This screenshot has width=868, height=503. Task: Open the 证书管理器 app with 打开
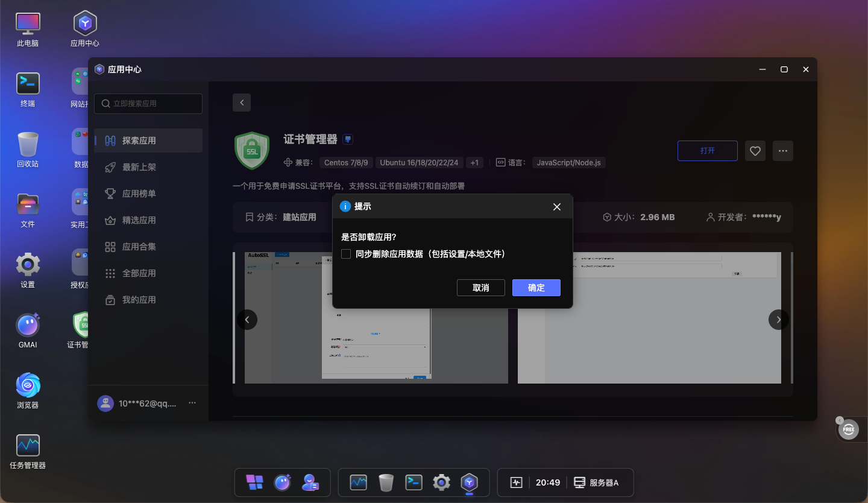708,151
